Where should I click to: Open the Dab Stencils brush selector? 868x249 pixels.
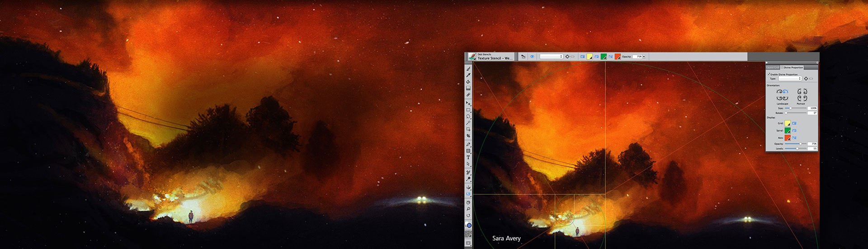click(490, 57)
